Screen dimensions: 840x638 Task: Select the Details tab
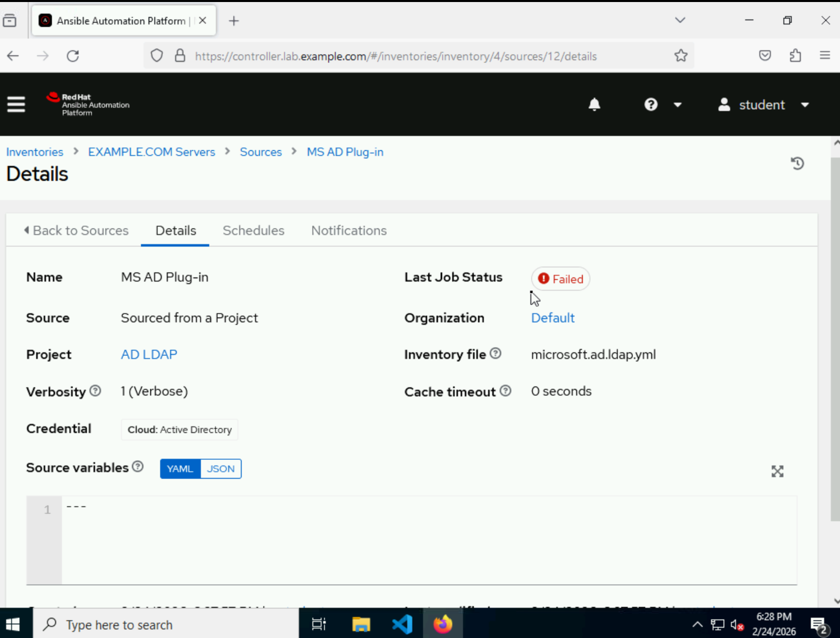pyautogui.click(x=176, y=230)
